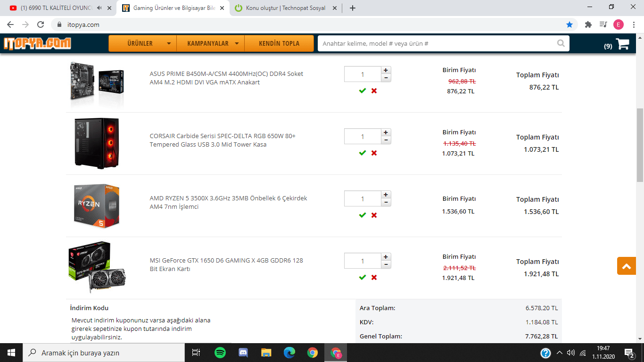The height and width of the screenshot is (362, 644).
Task: Click the address bar showing itopya.com
Action: coord(309,25)
